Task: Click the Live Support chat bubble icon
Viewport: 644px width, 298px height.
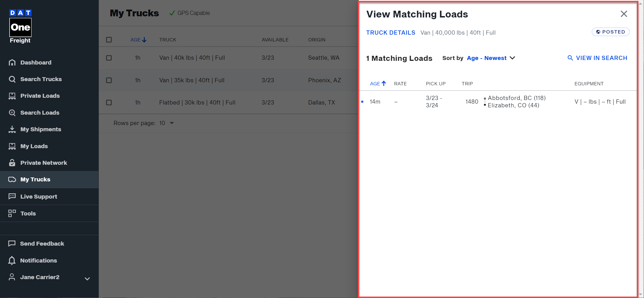Action: tap(12, 196)
